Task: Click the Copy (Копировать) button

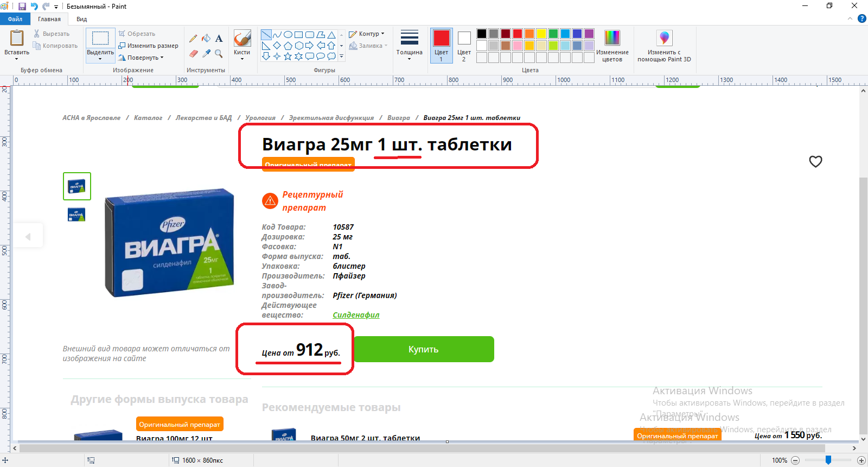Action: [x=55, y=46]
